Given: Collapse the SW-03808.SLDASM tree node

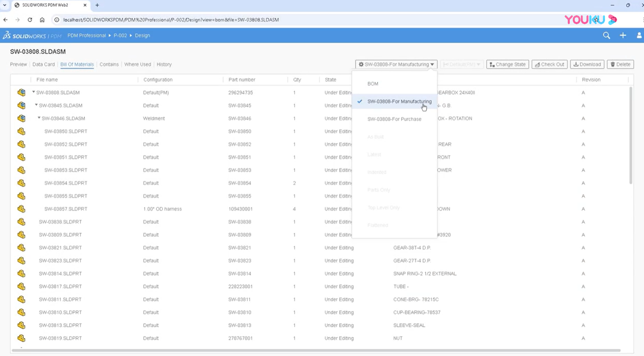Looking at the screenshot, I should pos(33,92).
